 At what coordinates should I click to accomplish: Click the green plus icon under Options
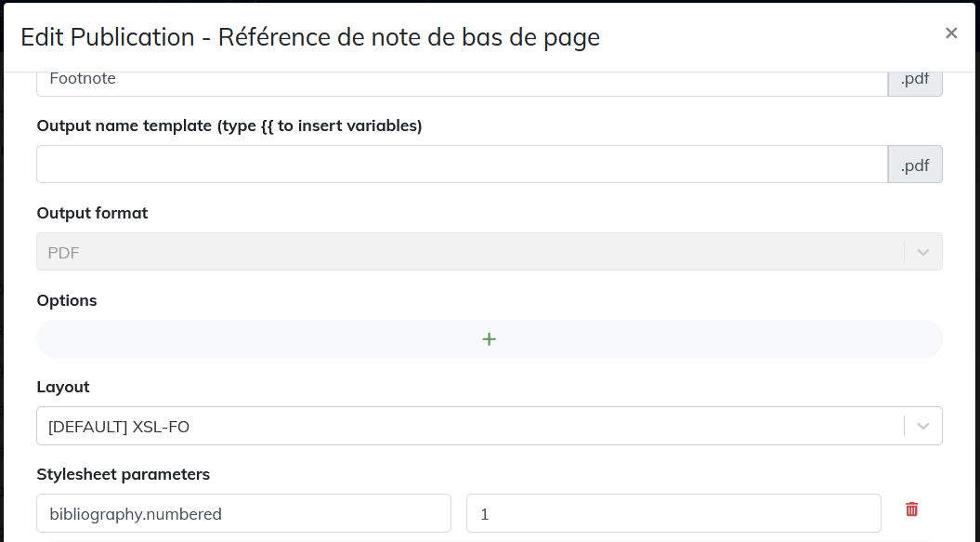point(490,339)
